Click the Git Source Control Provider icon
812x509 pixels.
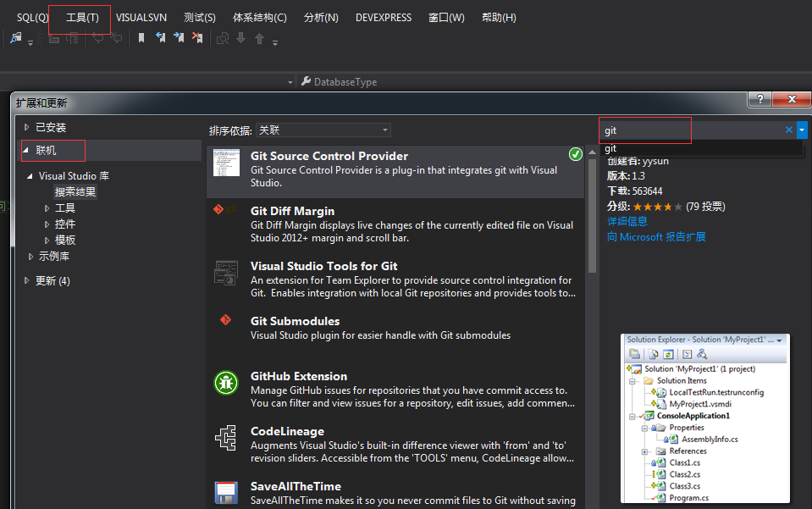click(226, 163)
